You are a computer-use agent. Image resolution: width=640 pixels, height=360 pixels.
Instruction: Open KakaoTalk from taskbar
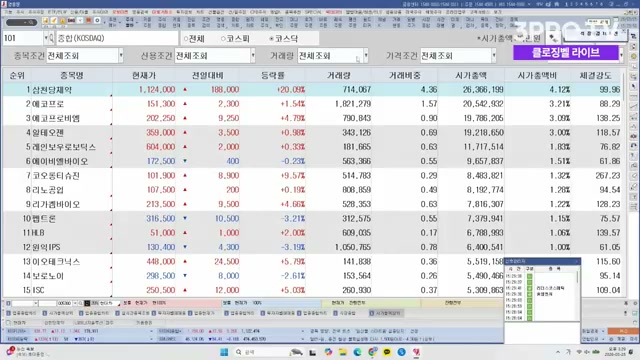[x=387, y=352]
